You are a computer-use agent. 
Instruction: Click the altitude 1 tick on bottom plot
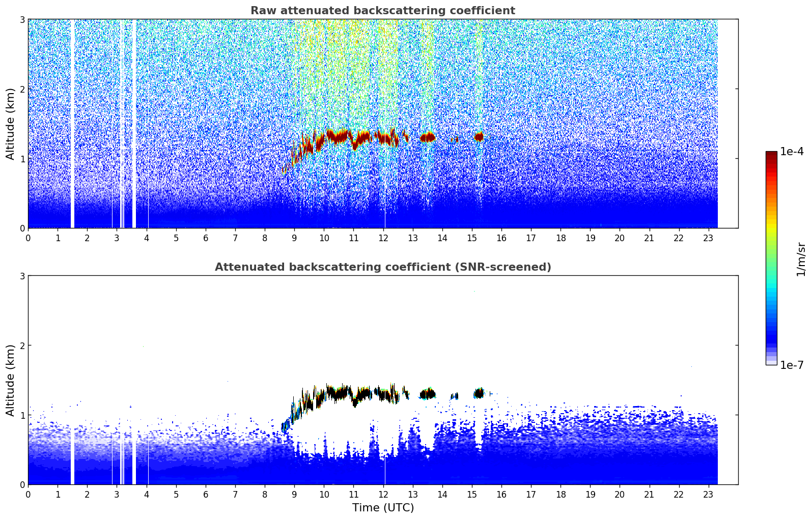[x=22, y=415]
